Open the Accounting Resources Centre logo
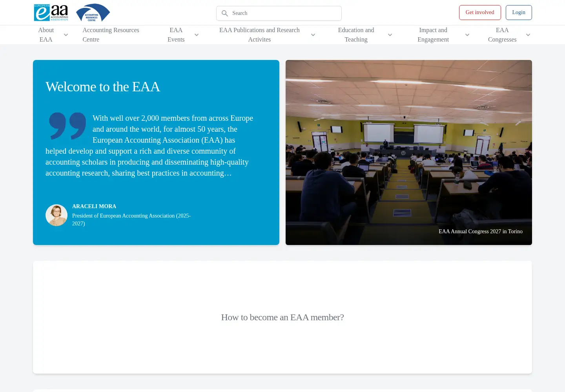 tap(93, 13)
